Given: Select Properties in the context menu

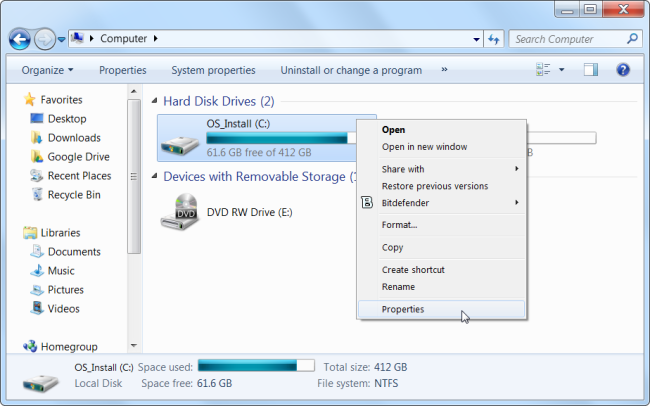Looking at the screenshot, I should coord(403,309).
